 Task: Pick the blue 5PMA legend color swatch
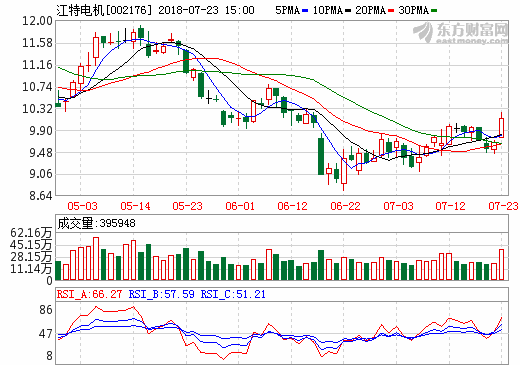coord(305,11)
